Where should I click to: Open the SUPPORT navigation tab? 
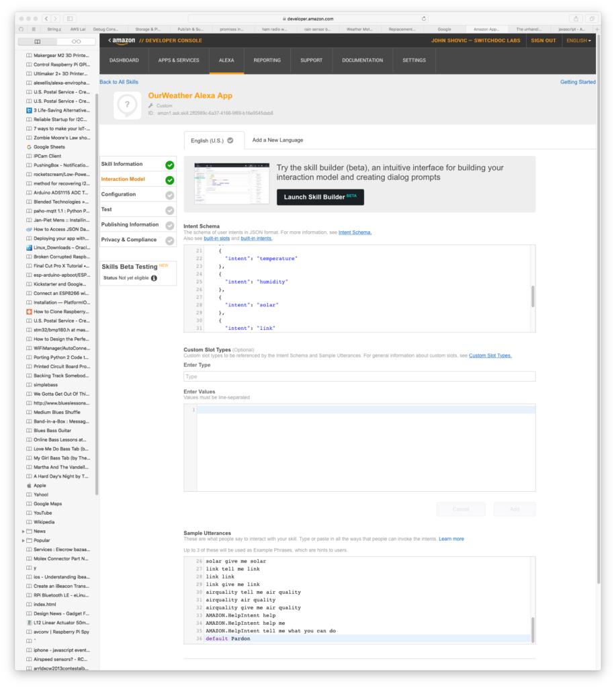click(x=312, y=60)
